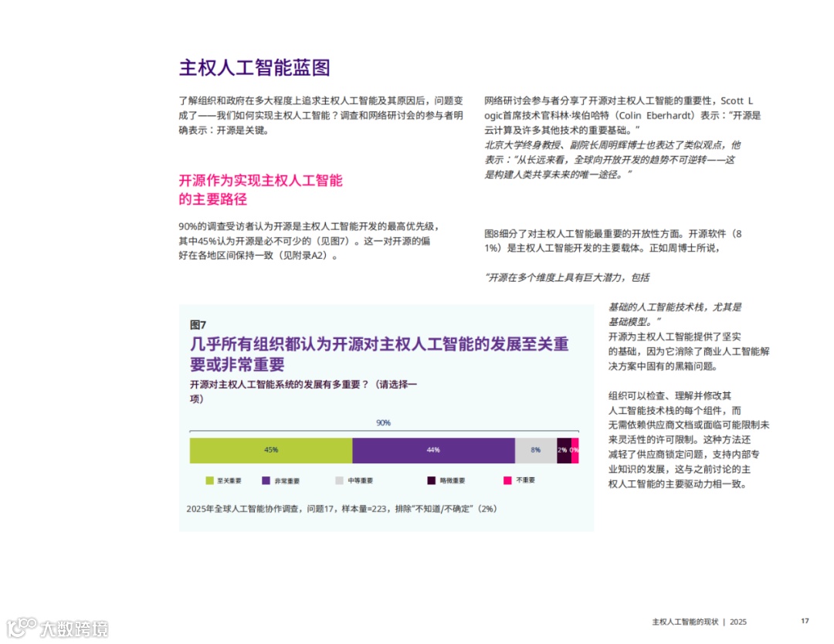The image size is (834, 644).
Task: Click the survey question 开源对主权人工智能系统的发展有多重要
Action: point(303,391)
